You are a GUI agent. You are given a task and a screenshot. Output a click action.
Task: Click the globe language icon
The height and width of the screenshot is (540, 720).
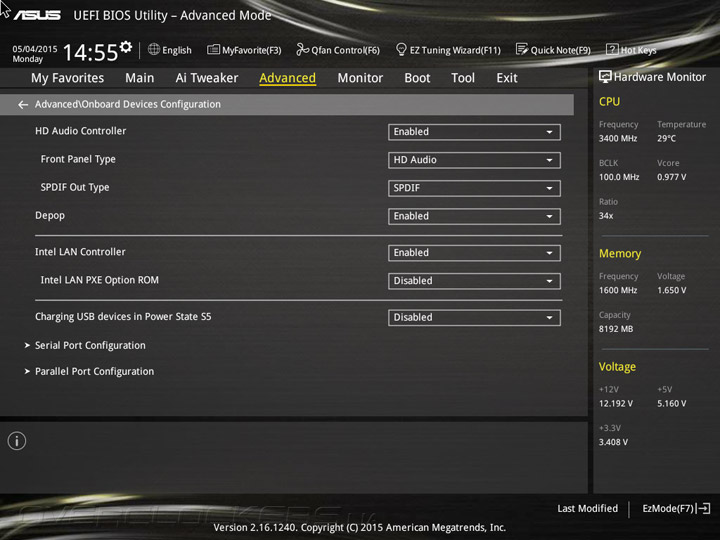(154, 50)
